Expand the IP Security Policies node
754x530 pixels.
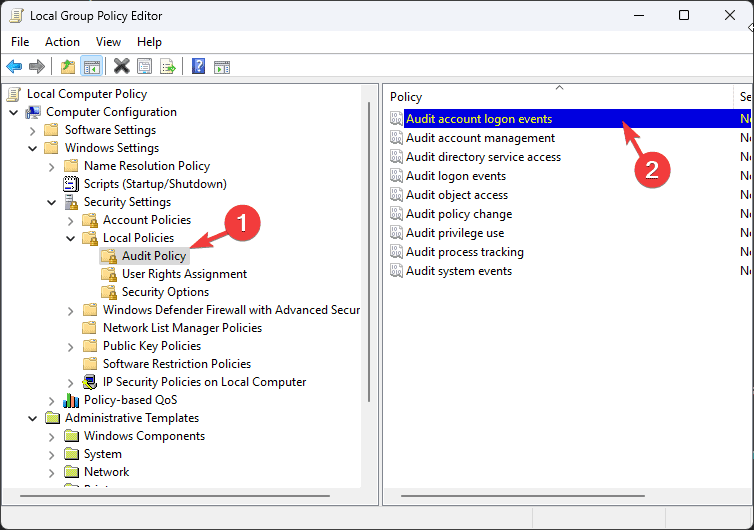click(x=70, y=383)
